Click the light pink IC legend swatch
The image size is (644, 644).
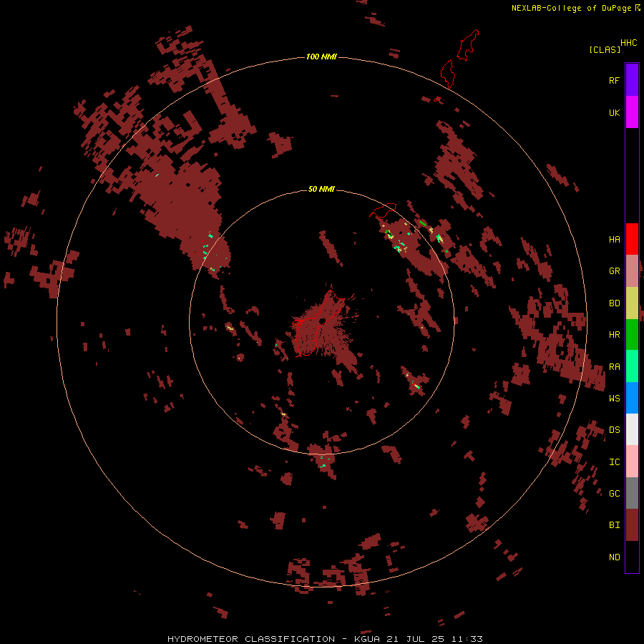632,462
